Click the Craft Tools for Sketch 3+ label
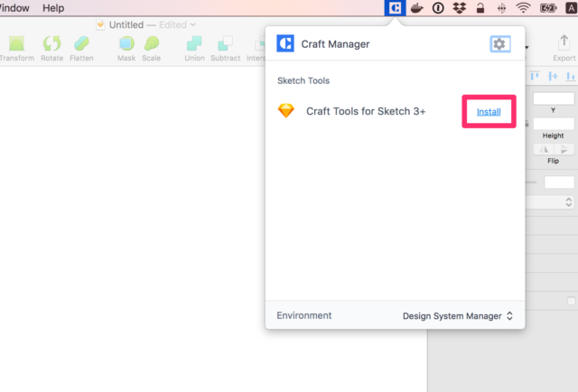Image resolution: width=578 pixels, height=392 pixels. point(366,111)
